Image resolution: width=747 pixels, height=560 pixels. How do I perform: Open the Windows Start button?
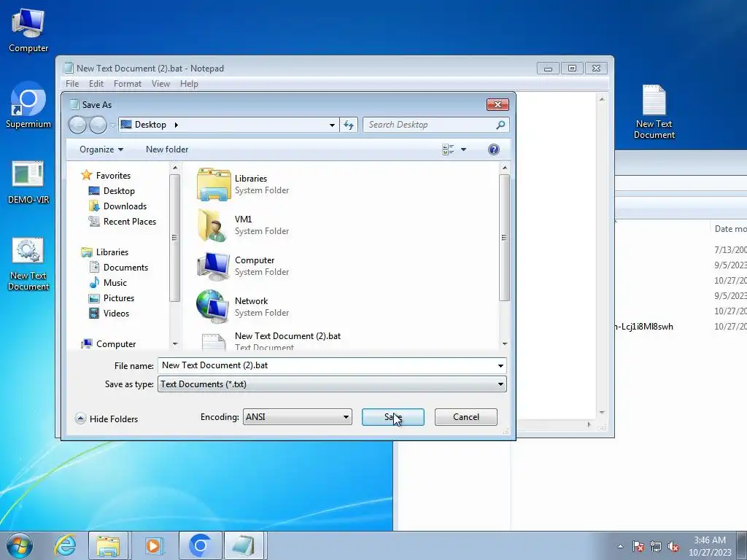tap(20, 545)
